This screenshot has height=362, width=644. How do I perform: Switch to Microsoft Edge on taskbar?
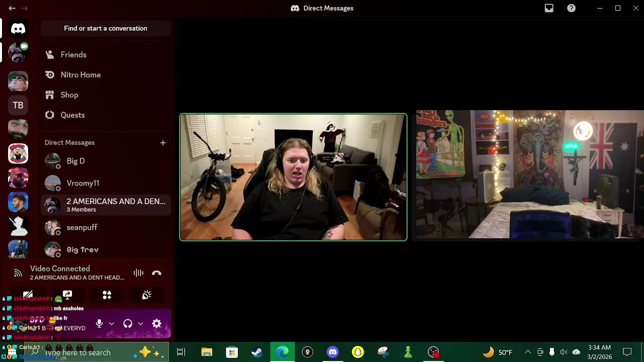click(282, 352)
